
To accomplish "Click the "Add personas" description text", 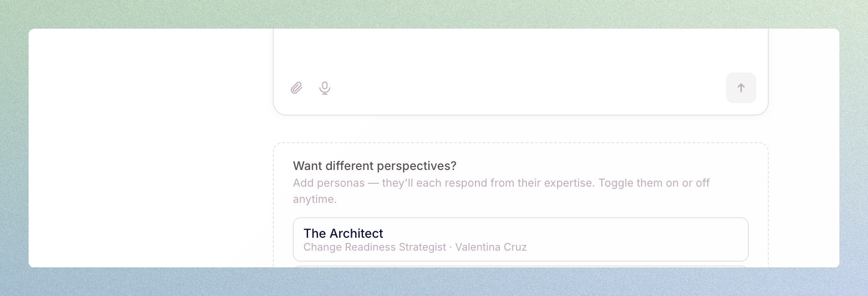I will click(329, 183).
